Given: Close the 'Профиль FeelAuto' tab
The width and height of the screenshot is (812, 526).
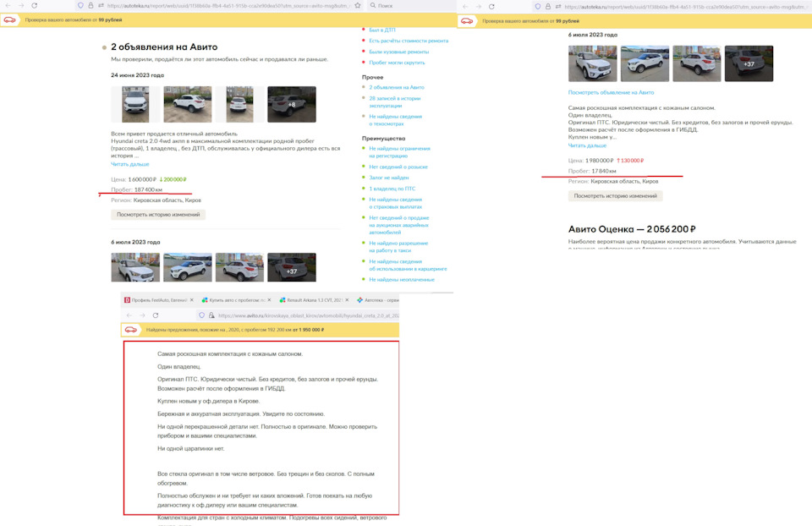Looking at the screenshot, I should tap(192, 299).
